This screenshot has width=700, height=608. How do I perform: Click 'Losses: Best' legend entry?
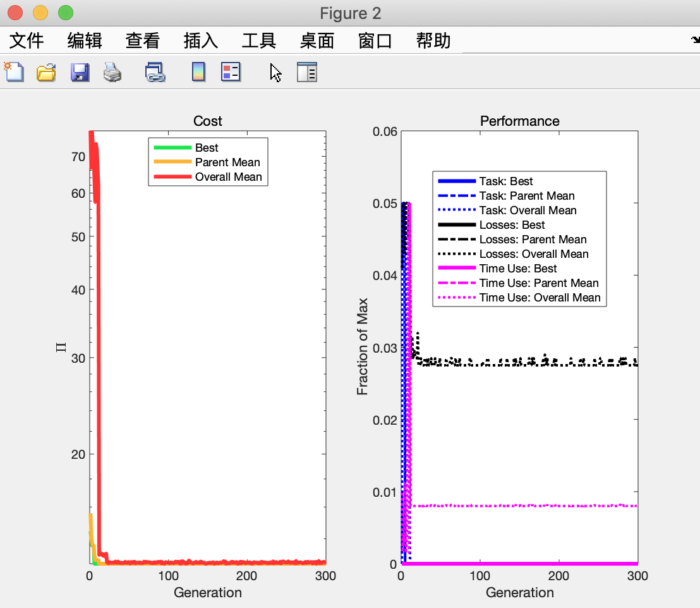[512, 225]
